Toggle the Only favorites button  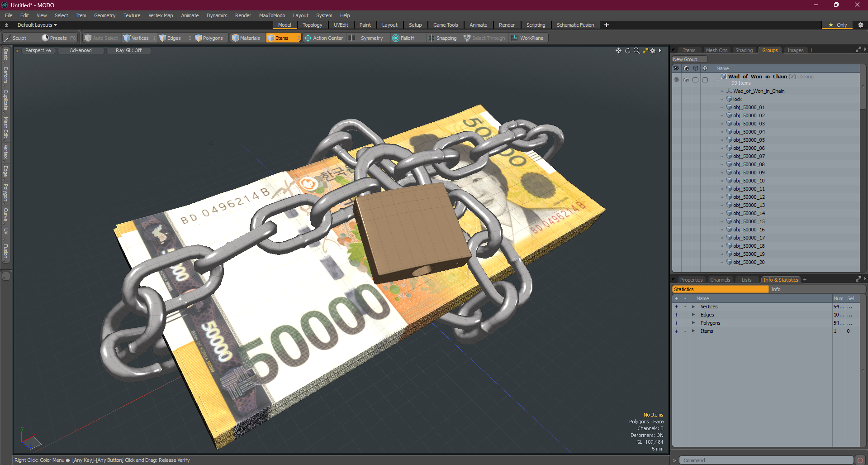tap(838, 25)
